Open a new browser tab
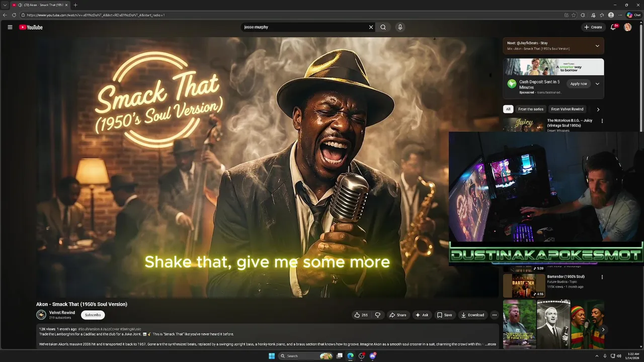644x362 pixels. click(x=75, y=5)
